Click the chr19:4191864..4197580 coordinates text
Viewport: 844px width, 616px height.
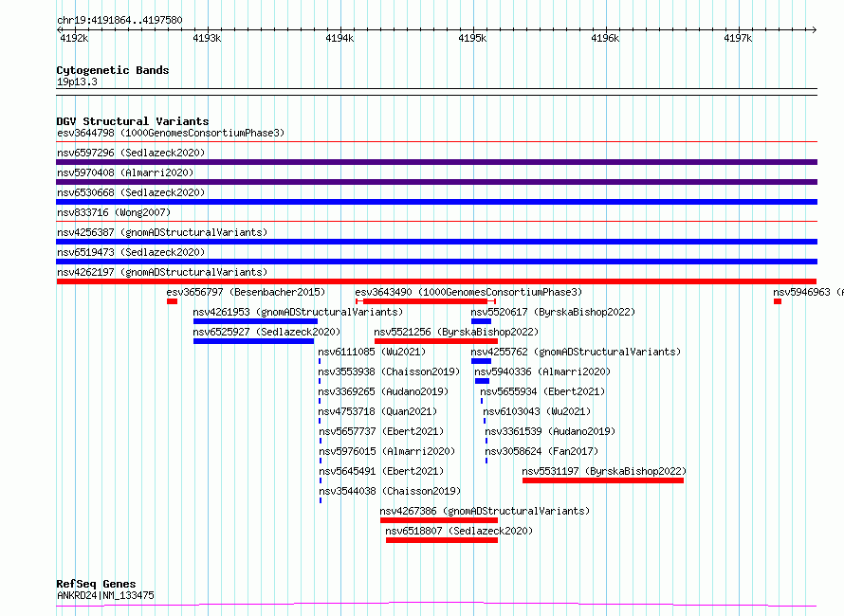(119, 20)
